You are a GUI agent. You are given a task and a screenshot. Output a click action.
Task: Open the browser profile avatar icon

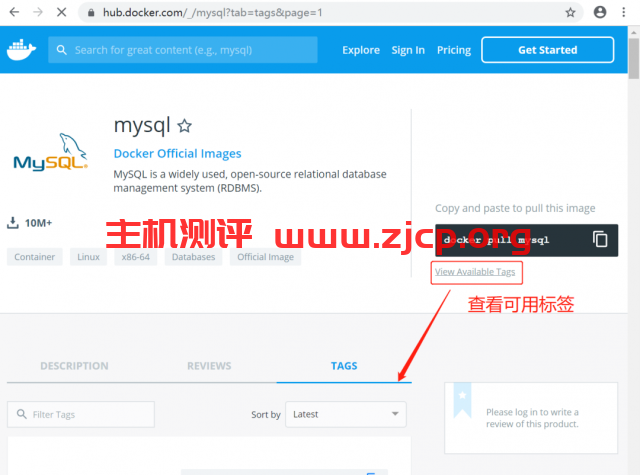[x=600, y=12]
